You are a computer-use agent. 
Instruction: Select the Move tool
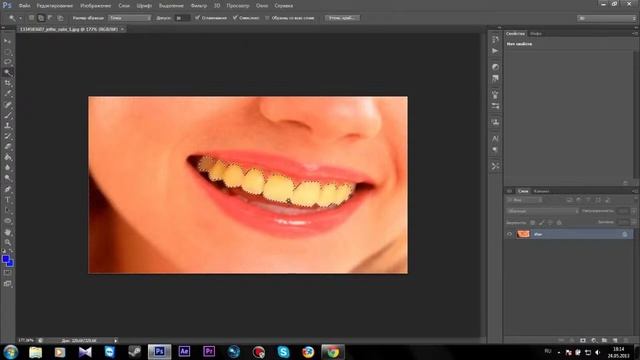[x=7, y=41]
